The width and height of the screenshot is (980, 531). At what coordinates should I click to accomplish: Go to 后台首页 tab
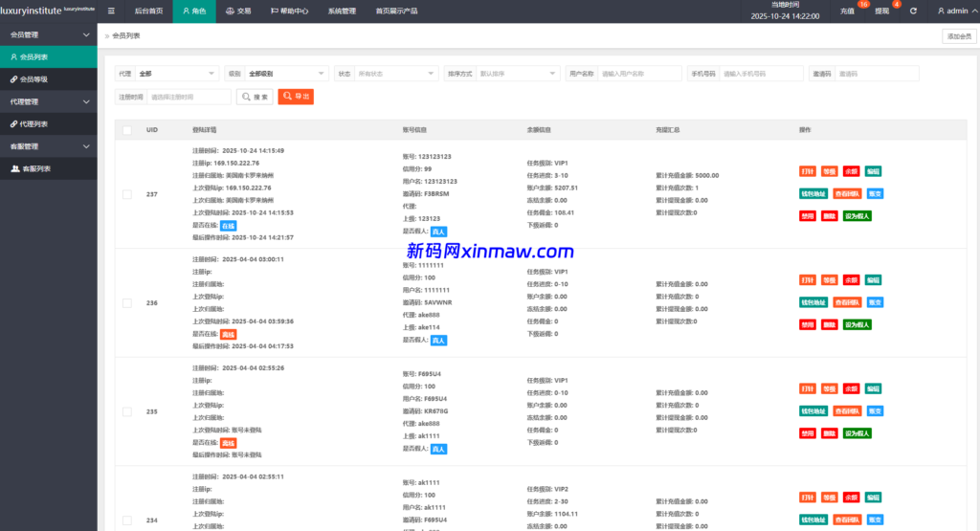coord(148,11)
